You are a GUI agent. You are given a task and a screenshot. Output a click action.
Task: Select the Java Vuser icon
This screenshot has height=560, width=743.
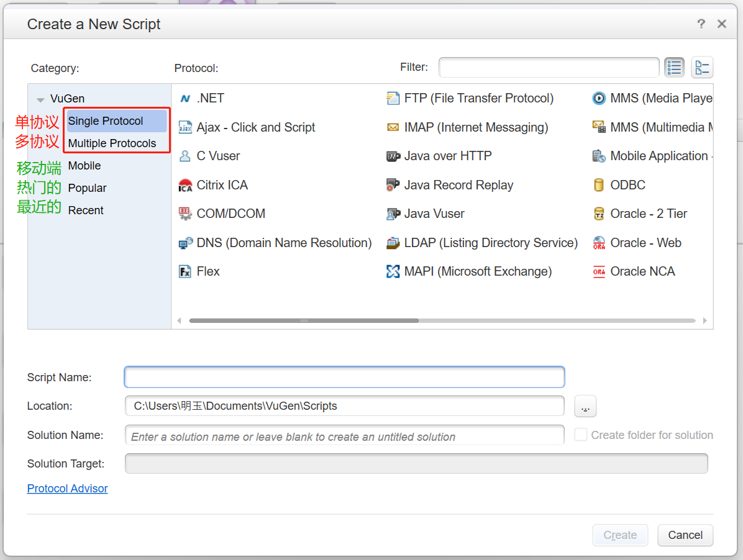[x=393, y=214]
